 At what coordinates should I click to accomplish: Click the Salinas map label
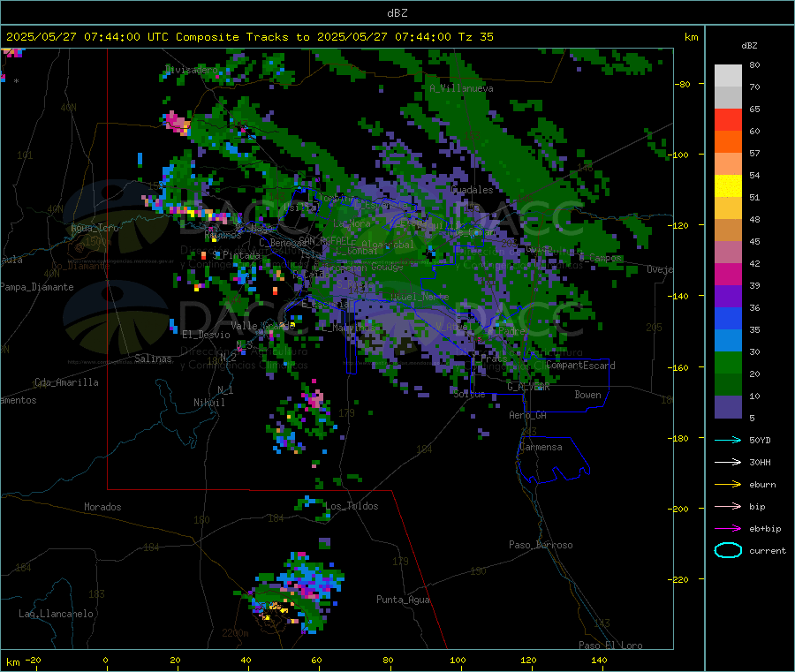coord(153,359)
